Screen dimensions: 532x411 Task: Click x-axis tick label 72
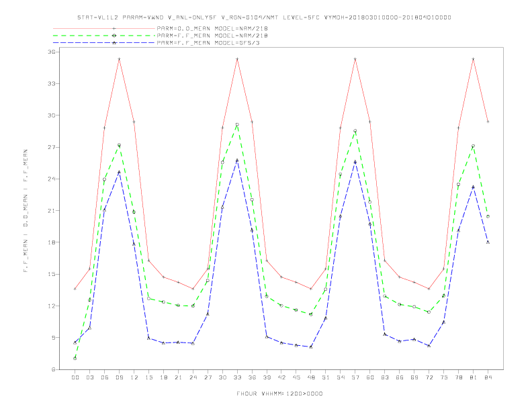pos(429,377)
